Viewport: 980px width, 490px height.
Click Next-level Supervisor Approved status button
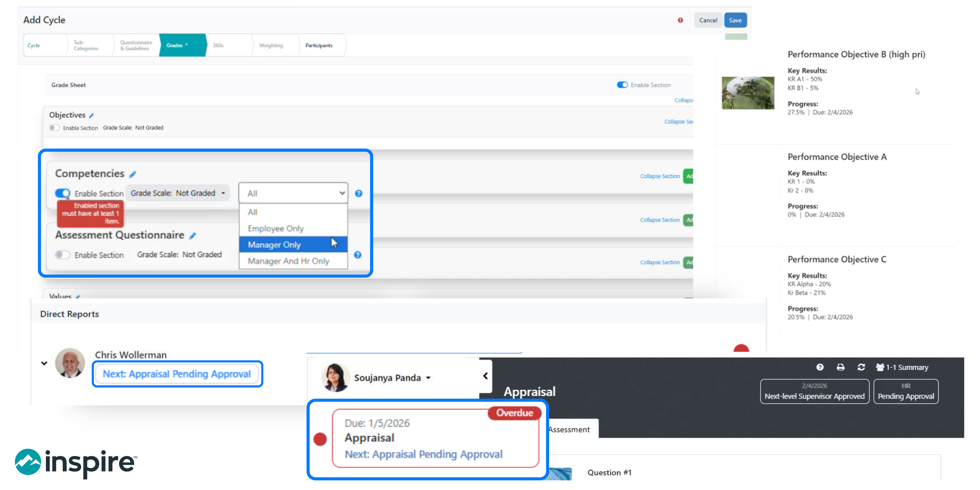[x=815, y=391]
